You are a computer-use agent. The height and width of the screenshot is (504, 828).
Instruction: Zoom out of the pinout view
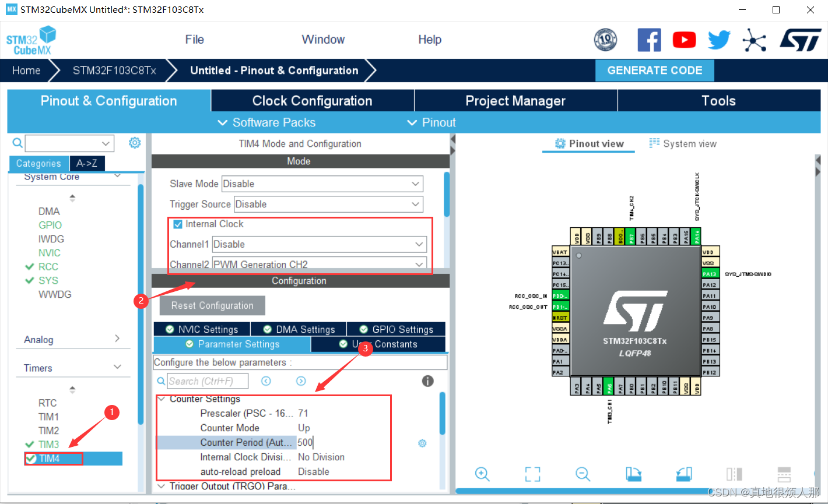583,474
